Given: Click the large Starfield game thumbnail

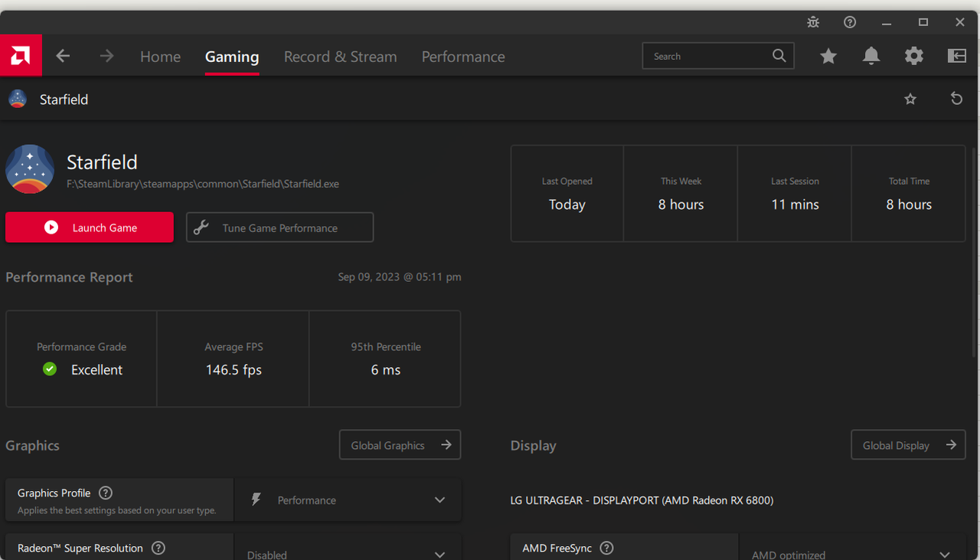Looking at the screenshot, I should (30, 169).
